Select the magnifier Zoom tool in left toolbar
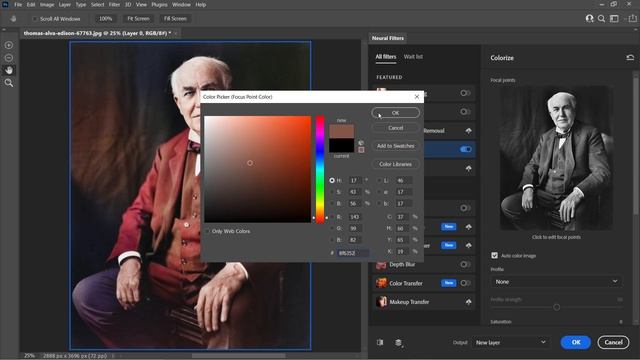This screenshot has width=640, height=360. click(9, 83)
